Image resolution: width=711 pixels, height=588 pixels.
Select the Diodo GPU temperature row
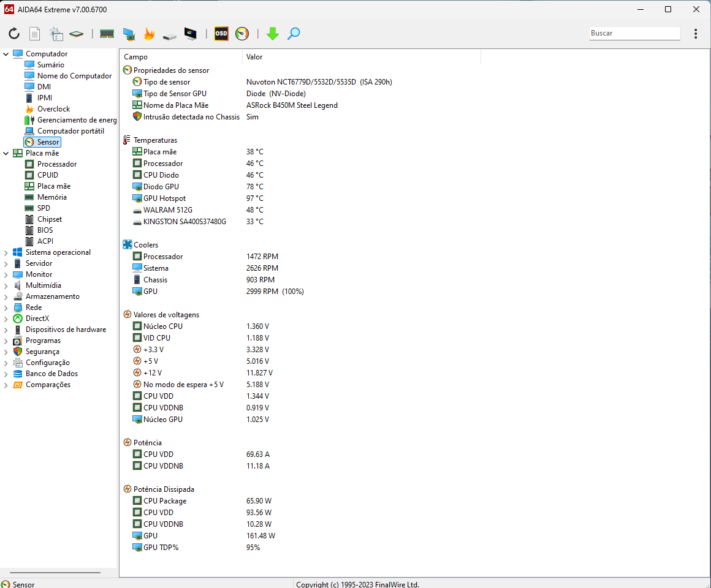point(197,187)
